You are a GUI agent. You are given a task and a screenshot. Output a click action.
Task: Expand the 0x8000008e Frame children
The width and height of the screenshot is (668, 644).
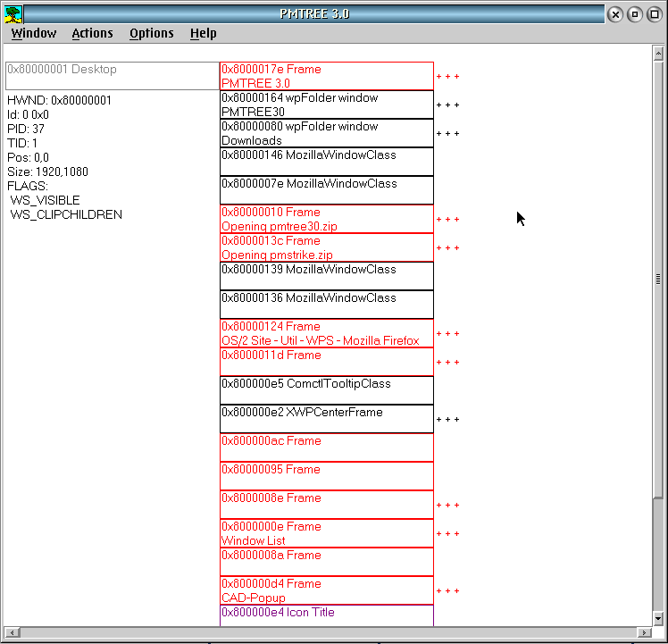click(x=447, y=505)
